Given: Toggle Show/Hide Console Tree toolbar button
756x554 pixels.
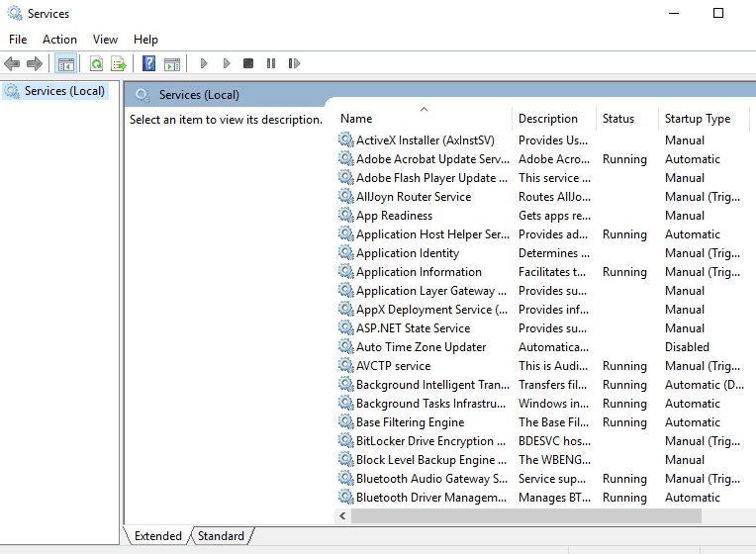Looking at the screenshot, I should point(66,63).
